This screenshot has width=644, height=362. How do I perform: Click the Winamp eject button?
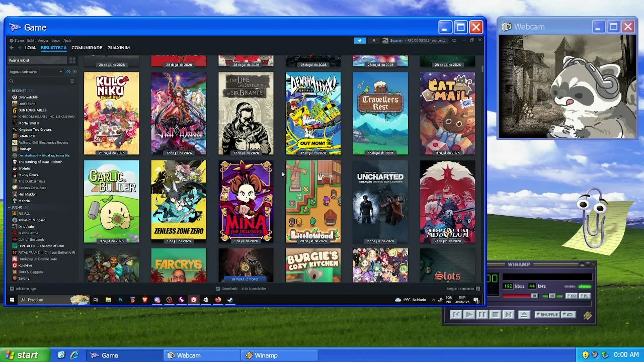(524, 315)
